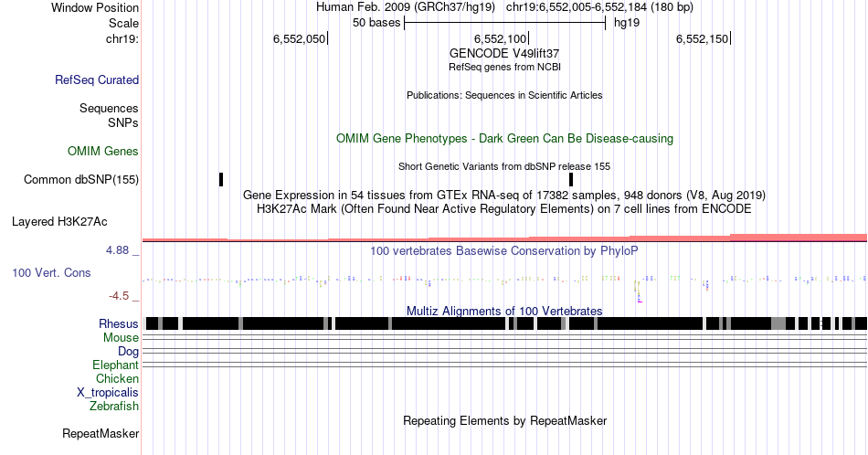The height and width of the screenshot is (455, 868).
Task: Click the OMIM Gene Phenotypes track title
Action: [504, 138]
